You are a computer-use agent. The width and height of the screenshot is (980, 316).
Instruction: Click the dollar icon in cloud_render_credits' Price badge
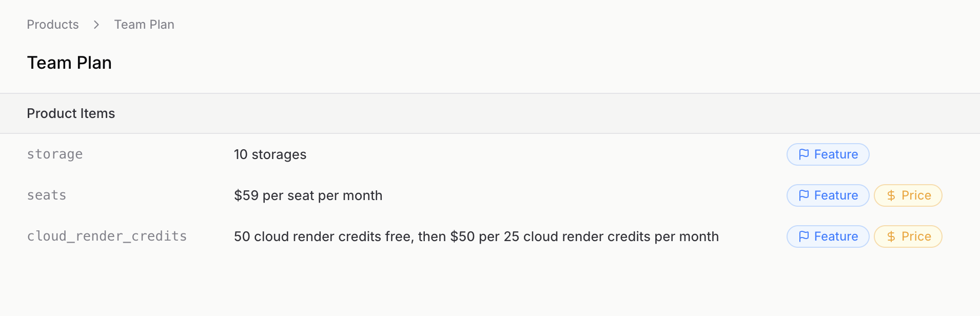891,236
